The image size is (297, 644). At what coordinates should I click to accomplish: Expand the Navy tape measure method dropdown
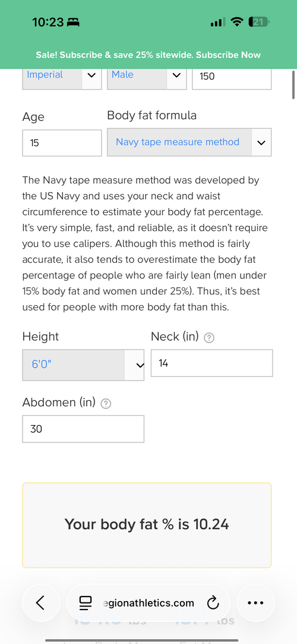point(189,142)
